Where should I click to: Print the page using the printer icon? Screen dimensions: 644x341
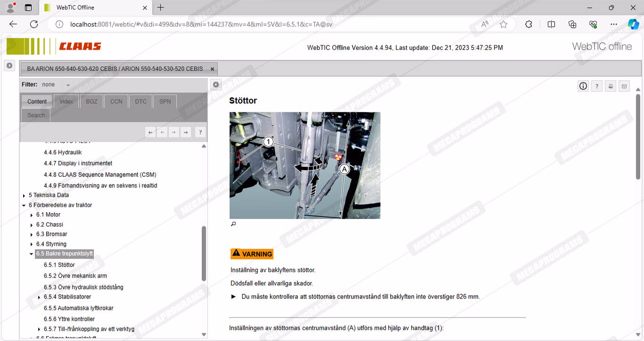[x=611, y=86]
